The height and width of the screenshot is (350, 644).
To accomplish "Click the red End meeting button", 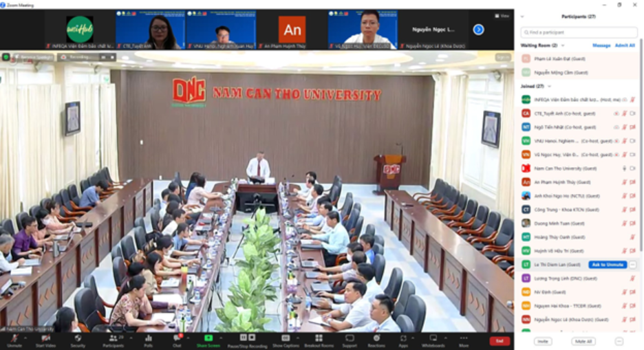I will (x=500, y=341).
